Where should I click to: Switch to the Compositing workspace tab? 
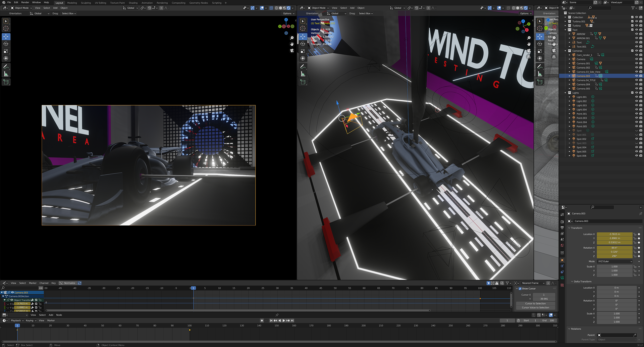[178, 3]
